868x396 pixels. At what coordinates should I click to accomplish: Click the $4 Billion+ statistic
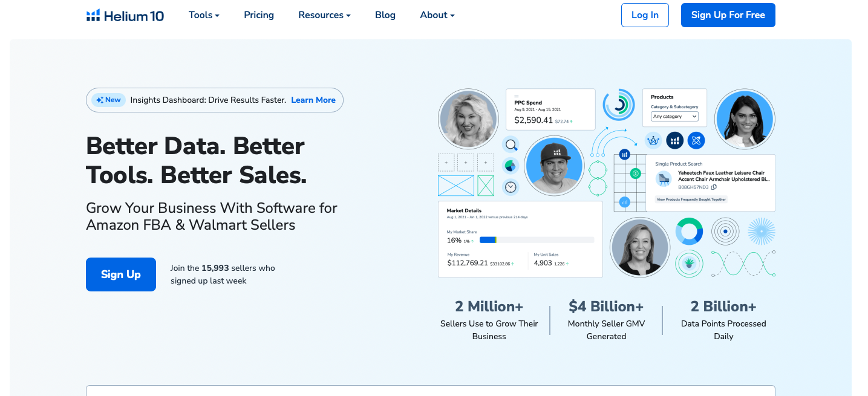point(606,307)
